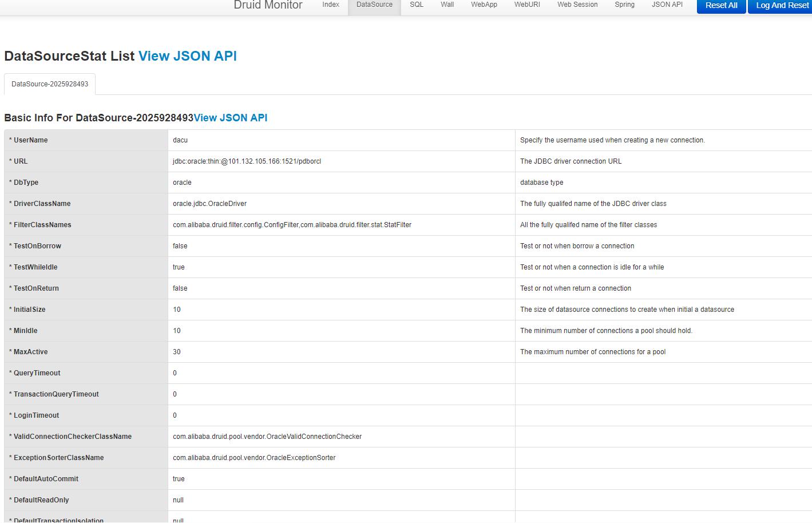
Task: Click the MaxActive value 30
Action: 176,351
